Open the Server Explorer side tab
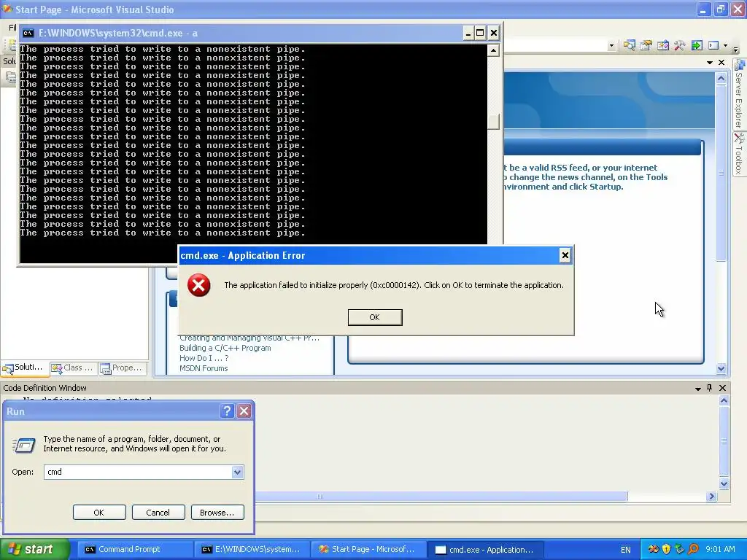 739,94
